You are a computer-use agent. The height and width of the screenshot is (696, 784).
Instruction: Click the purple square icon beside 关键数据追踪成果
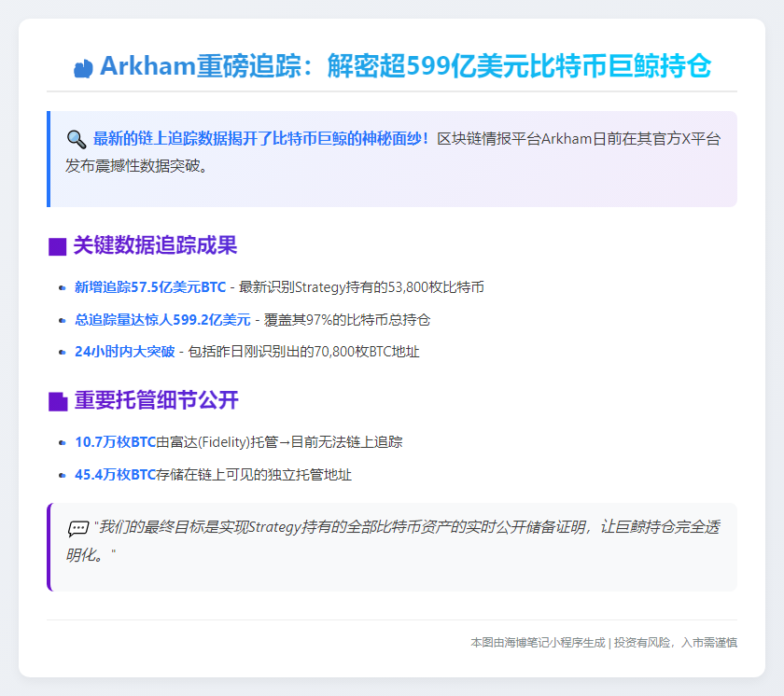click(x=58, y=246)
